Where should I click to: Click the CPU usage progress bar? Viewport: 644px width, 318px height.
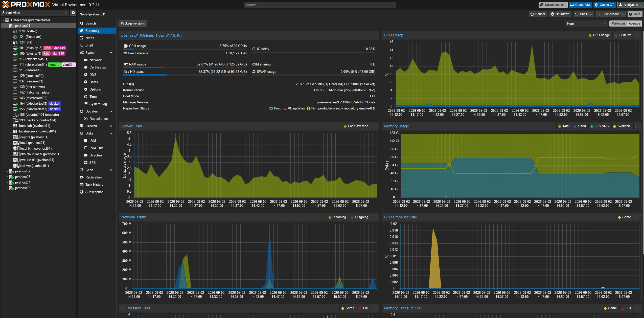point(185,49)
